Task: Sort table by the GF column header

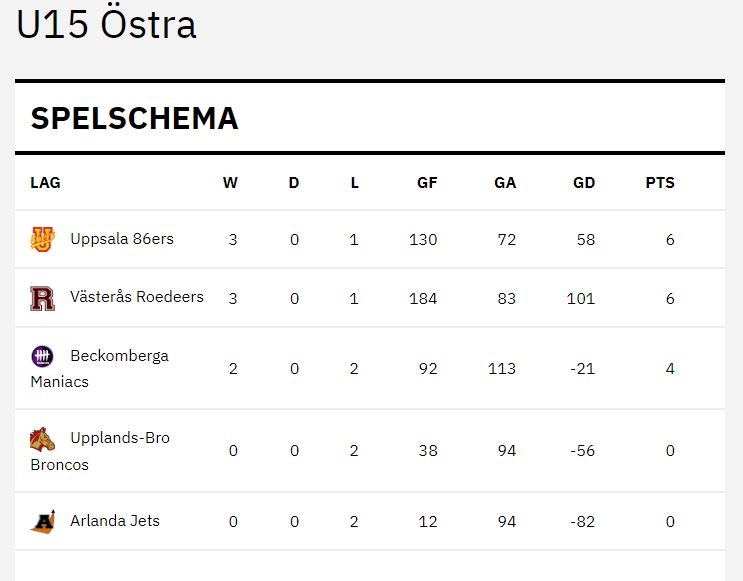Action: click(427, 183)
